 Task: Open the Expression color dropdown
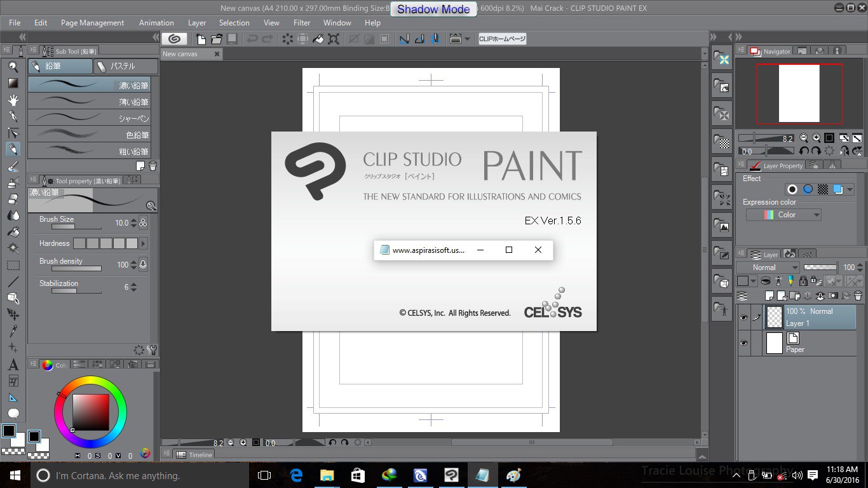783,215
